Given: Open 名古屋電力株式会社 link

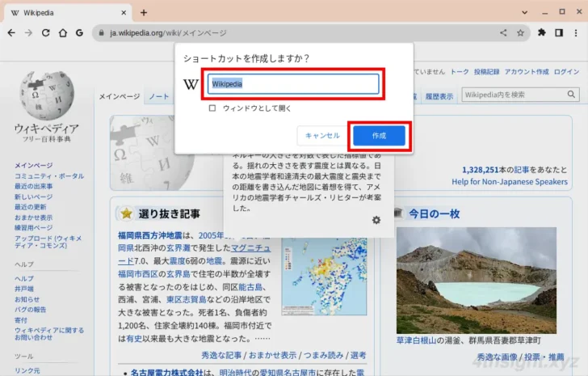Looking at the screenshot, I should [167, 372].
